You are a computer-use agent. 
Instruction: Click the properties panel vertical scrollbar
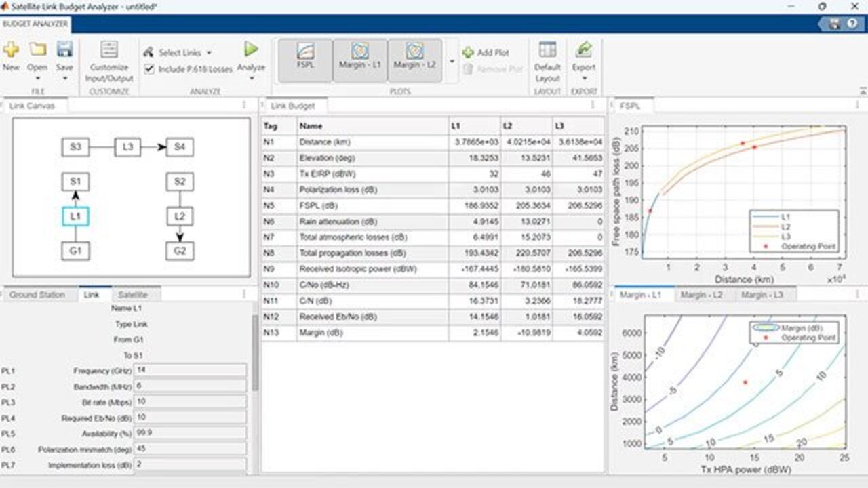[x=255, y=352]
